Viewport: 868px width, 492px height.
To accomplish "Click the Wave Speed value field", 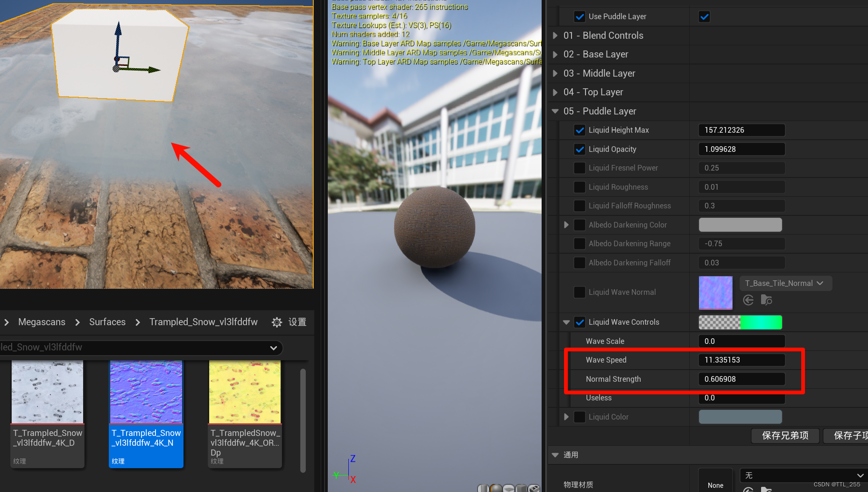I will pos(741,360).
